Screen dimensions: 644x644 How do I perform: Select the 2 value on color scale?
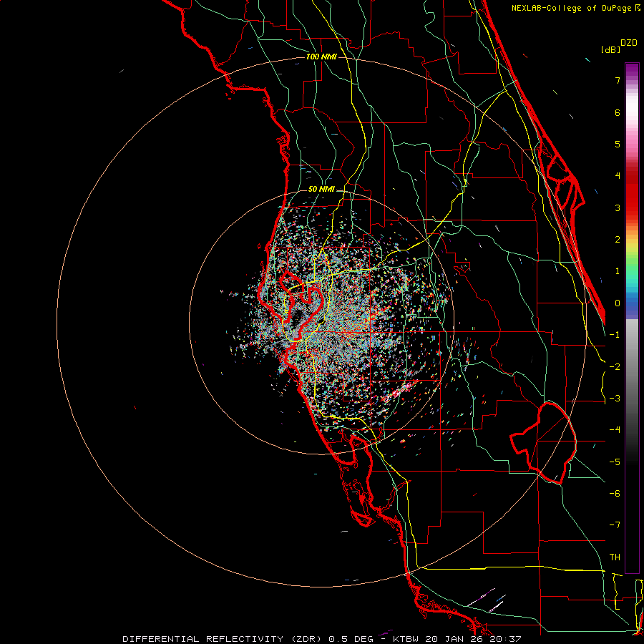[x=618, y=240]
